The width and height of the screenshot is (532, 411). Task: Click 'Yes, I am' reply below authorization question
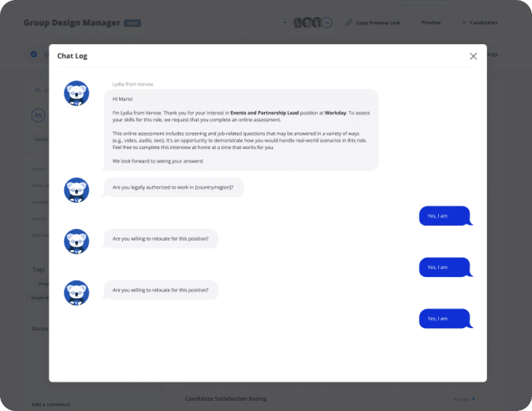pos(445,215)
